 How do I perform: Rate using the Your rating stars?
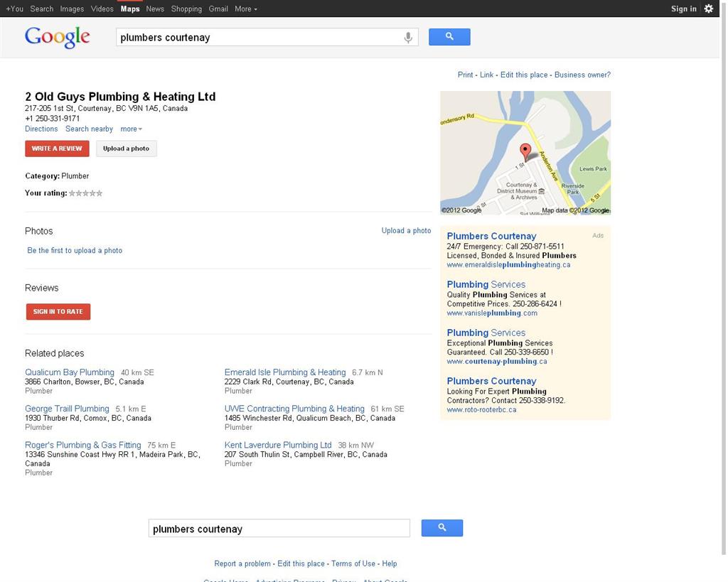(x=85, y=193)
